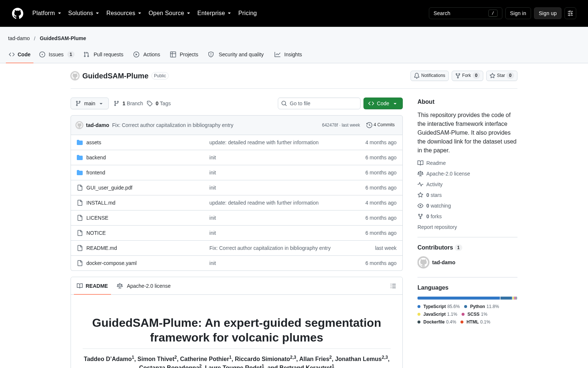588x368 pixels.
Task: Expand the green Code dropdown
Action: pos(383,103)
